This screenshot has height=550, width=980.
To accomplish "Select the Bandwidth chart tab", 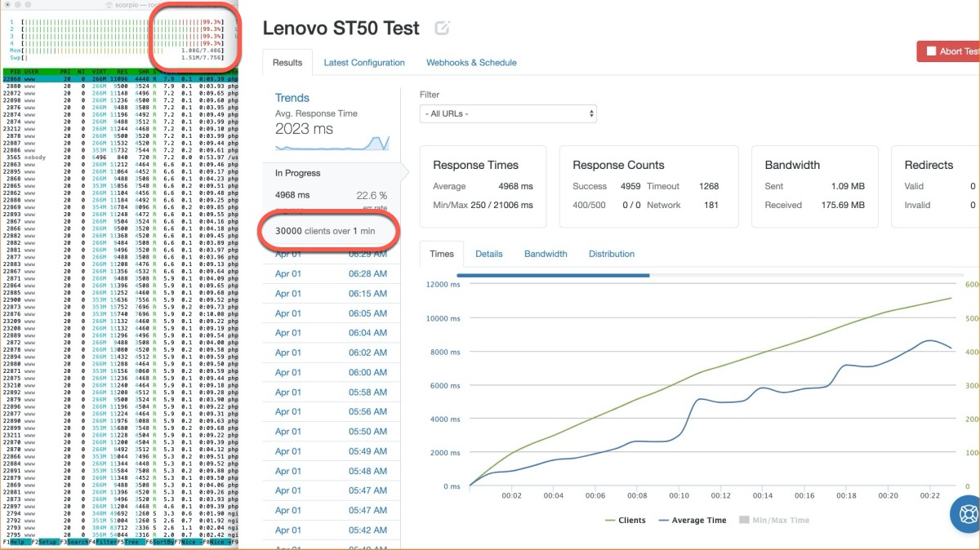I will (546, 254).
